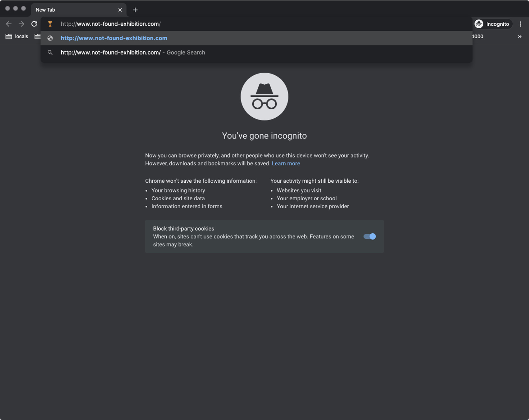529x420 pixels.
Task: Choose the not-found-exhibition.com URL suggestion
Action: [x=256, y=38]
